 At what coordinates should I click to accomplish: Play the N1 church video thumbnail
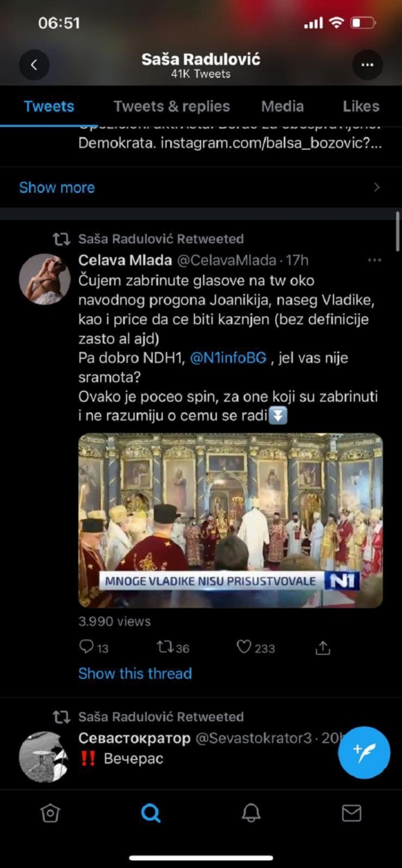(230, 520)
